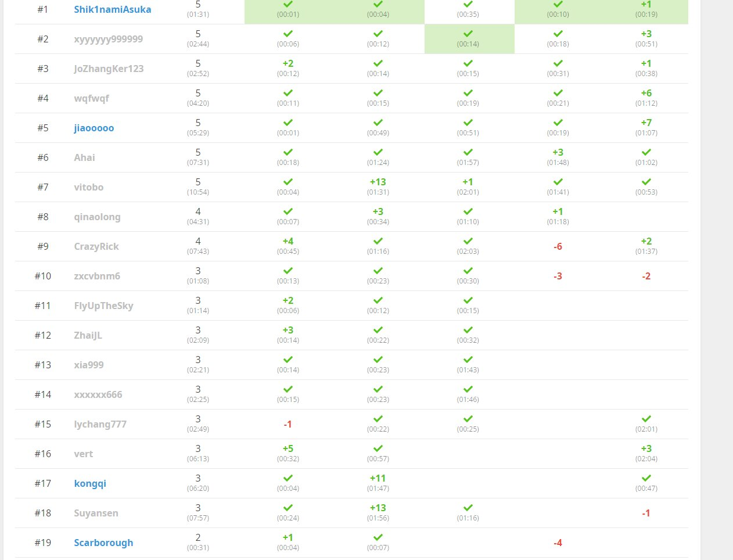Click xia999's checkmark above 01:43
This screenshot has height=560, width=733.
(468, 360)
